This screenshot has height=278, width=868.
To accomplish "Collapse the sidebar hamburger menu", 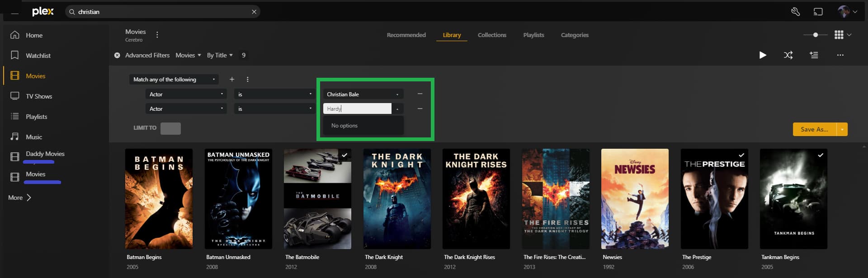I will 15,13.
